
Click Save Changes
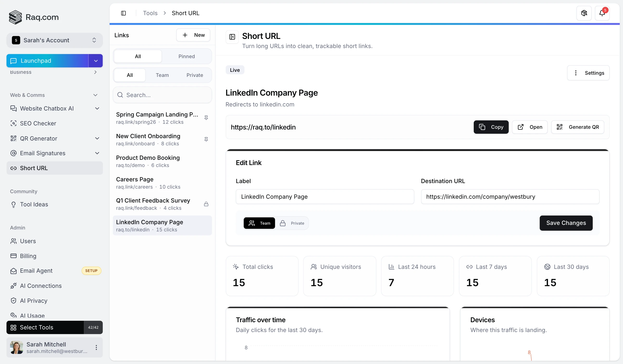(x=566, y=223)
